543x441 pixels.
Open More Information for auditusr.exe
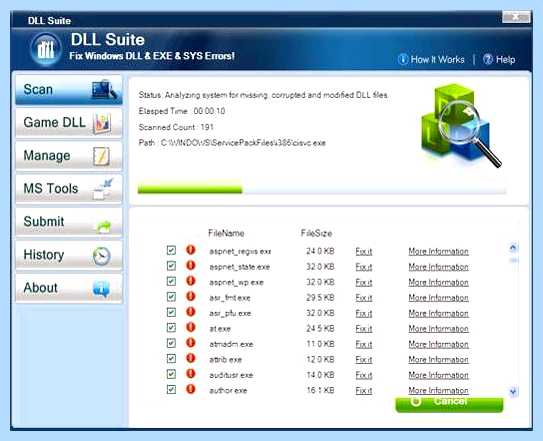[x=438, y=375]
